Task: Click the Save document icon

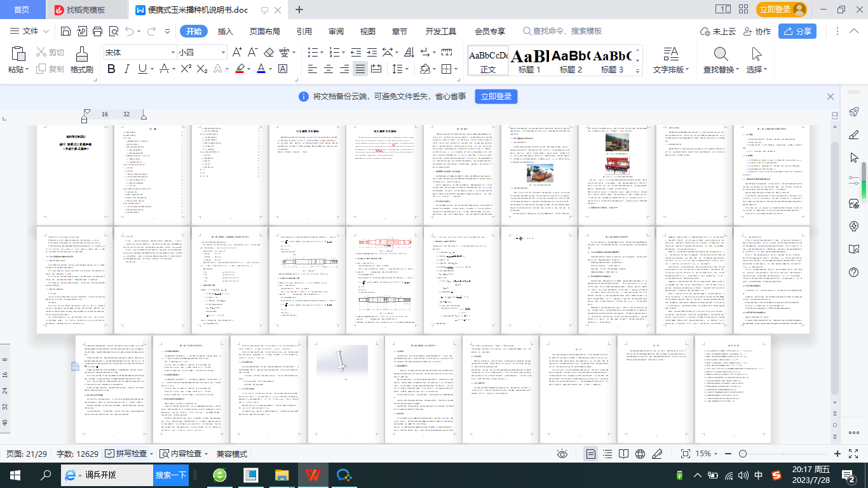Action: [x=65, y=31]
